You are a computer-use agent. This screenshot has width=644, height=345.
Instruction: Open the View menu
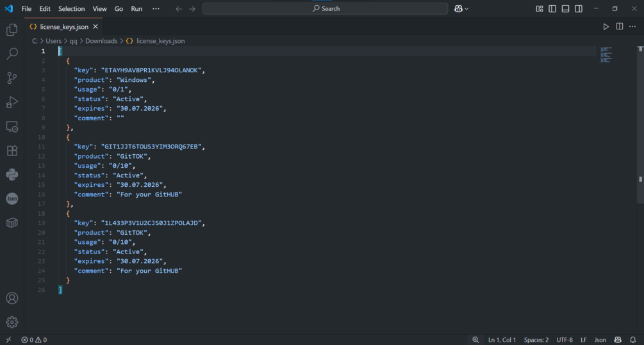(99, 8)
